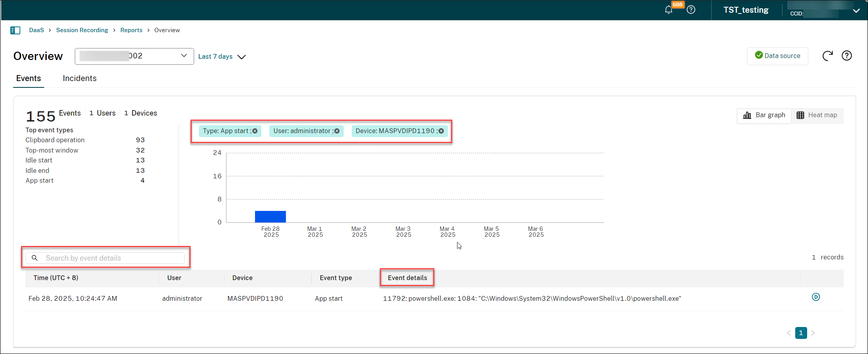Open help from top bar question icon

(x=691, y=10)
